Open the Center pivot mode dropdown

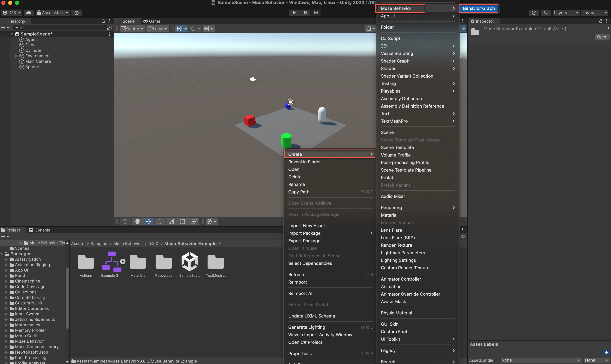tap(132, 29)
